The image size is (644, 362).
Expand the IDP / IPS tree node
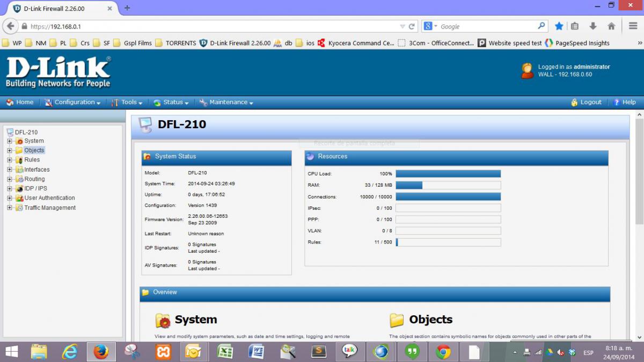click(x=9, y=189)
